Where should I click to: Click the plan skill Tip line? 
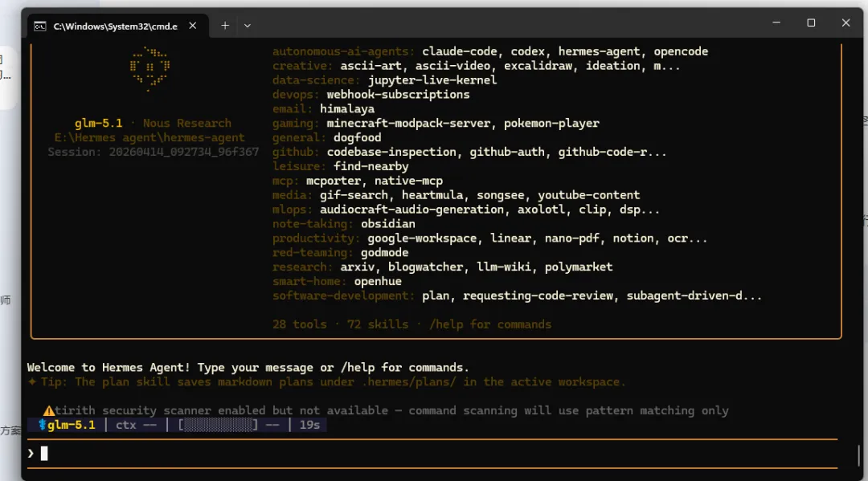(x=326, y=382)
